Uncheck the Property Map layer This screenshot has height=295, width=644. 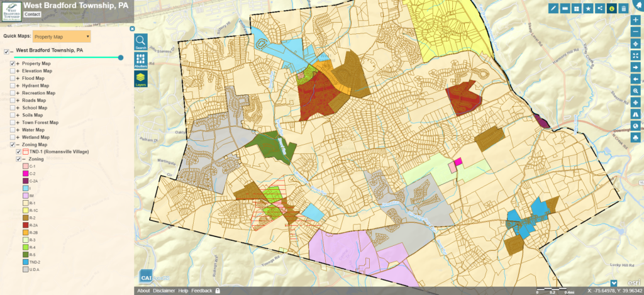click(x=13, y=64)
